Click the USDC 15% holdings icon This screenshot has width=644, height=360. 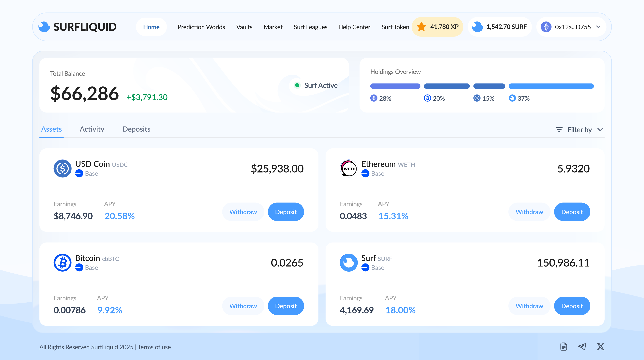click(x=477, y=98)
